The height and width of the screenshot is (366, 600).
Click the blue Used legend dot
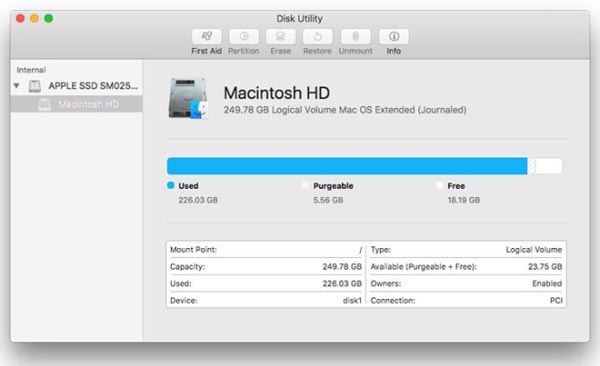[171, 186]
